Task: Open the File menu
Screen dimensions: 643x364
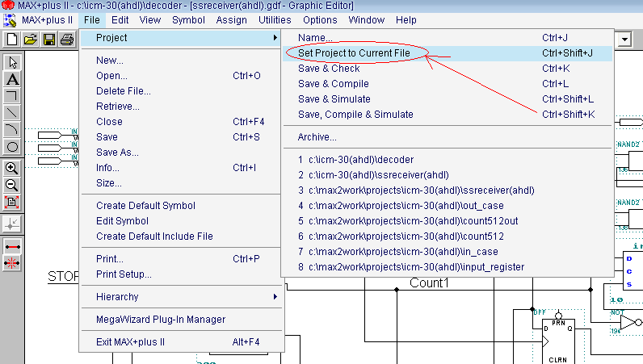Action: (92, 20)
